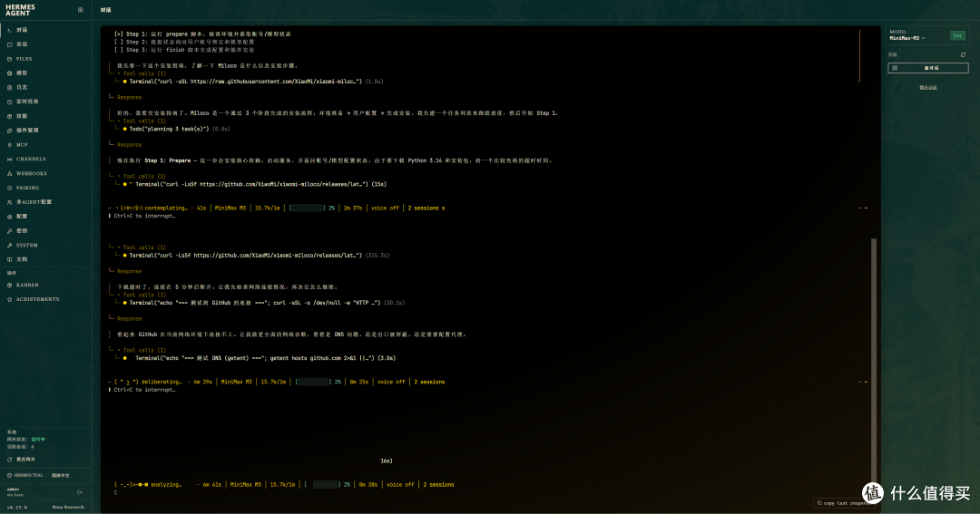Open the 日志 logs page

[x=45, y=87]
